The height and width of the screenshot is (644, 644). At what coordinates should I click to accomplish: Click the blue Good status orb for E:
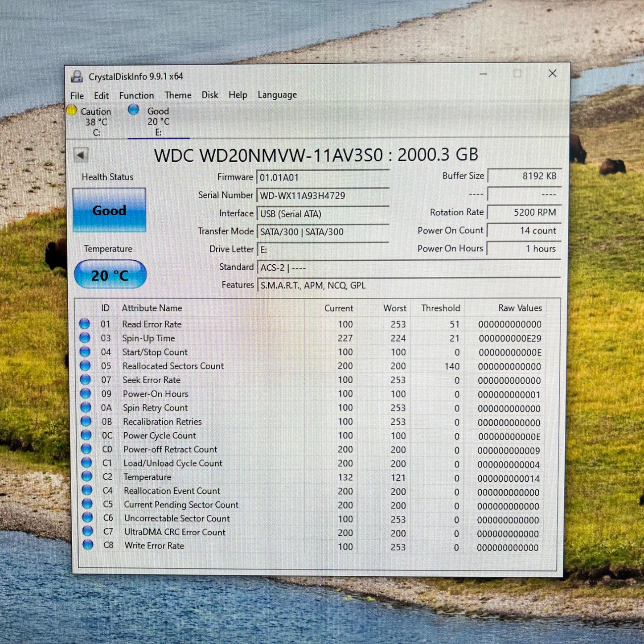point(133,110)
